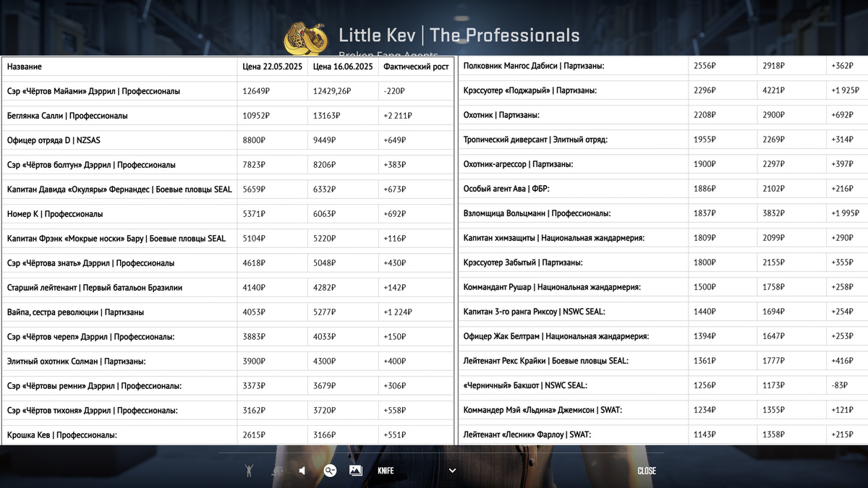The image size is (868, 488).
Task: Select row 'Офицер отряда D | NZSAS'
Action: 228,140
